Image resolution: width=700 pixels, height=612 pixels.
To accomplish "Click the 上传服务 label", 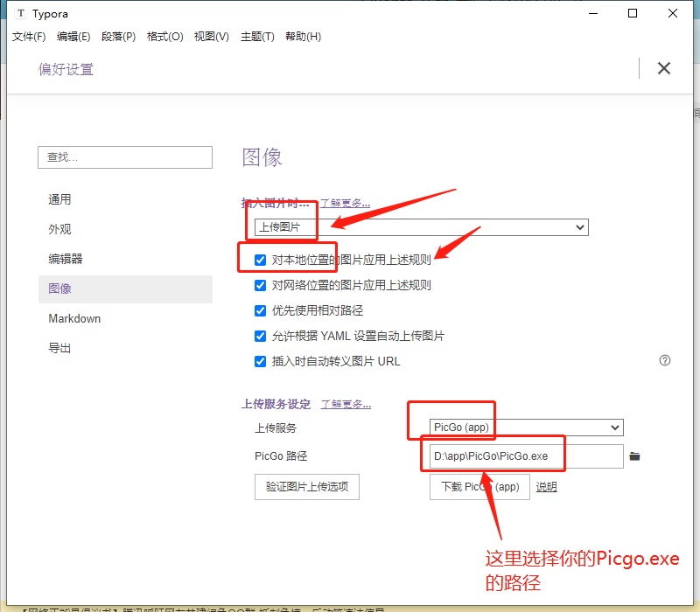I will tap(276, 428).
